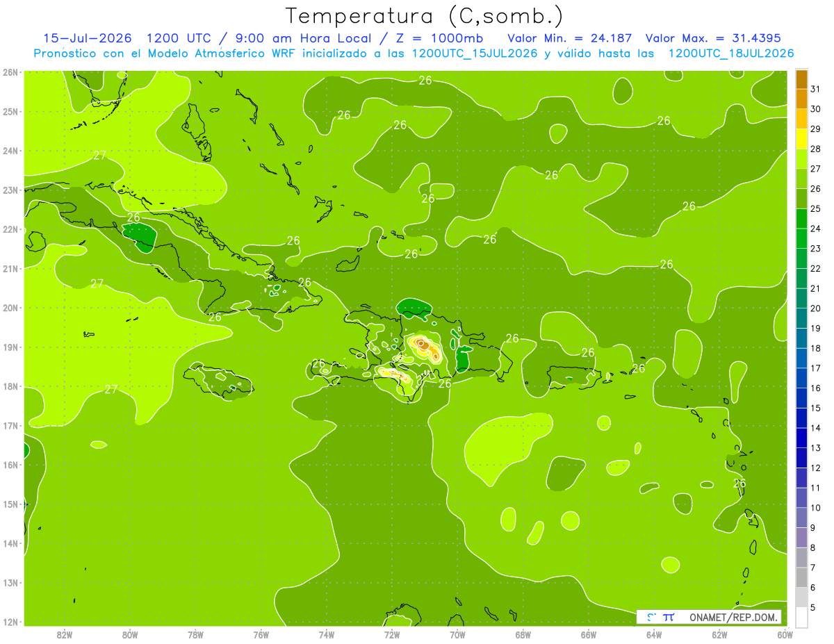Click the 76W longitude axis label
Screen dimensions: 834x644
point(261,635)
